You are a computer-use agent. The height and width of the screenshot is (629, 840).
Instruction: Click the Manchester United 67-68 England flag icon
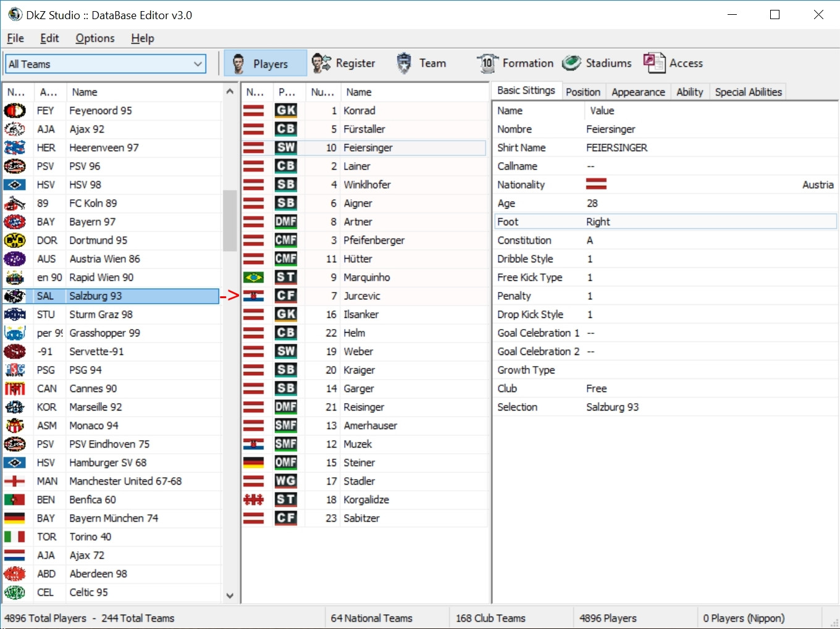pyautogui.click(x=15, y=481)
